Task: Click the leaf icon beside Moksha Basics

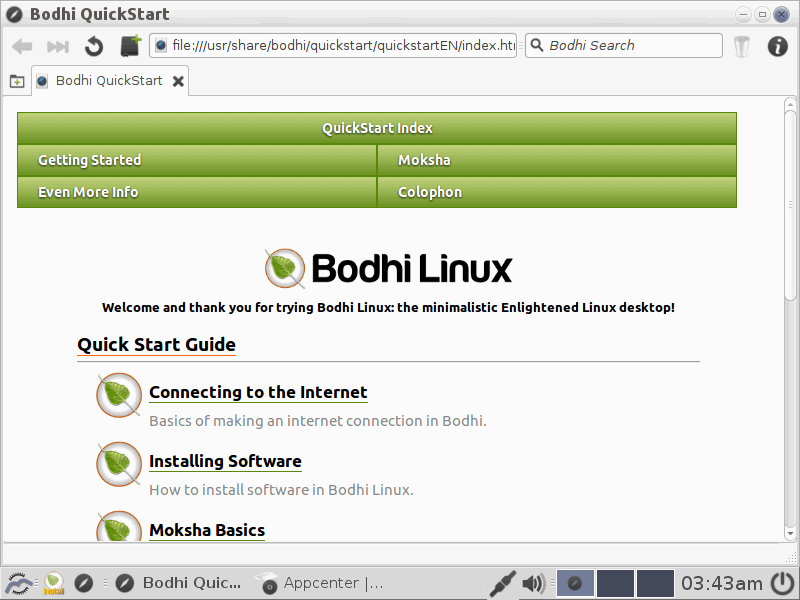Action: point(119,527)
